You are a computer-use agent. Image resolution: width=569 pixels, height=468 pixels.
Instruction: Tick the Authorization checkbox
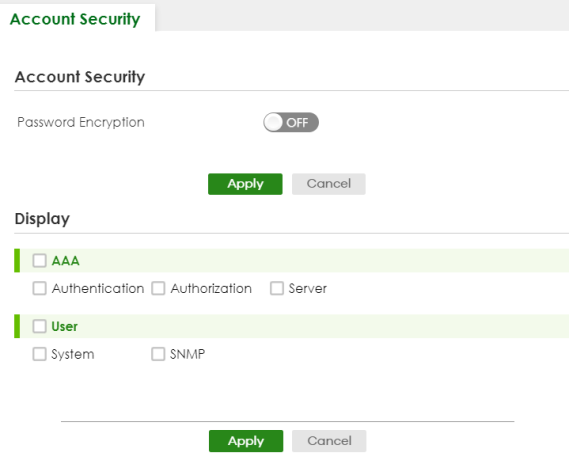click(158, 288)
